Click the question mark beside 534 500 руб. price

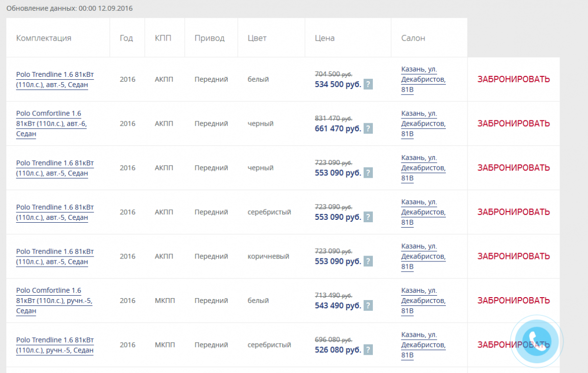tap(368, 84)
